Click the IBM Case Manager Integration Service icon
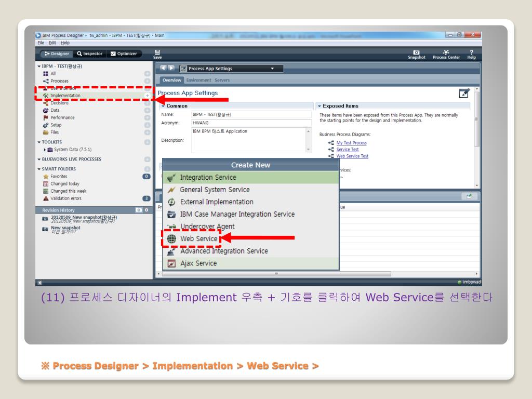 (171, 214)
